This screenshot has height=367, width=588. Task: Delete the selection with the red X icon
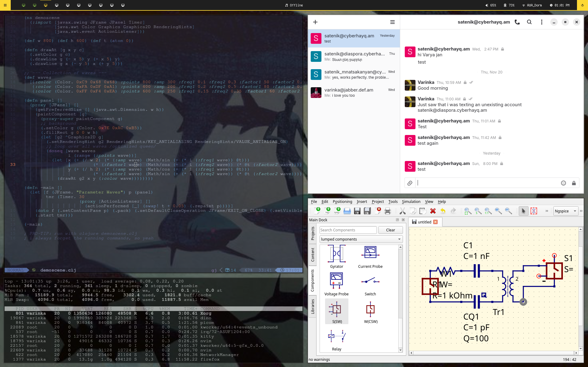pos(433,211)
